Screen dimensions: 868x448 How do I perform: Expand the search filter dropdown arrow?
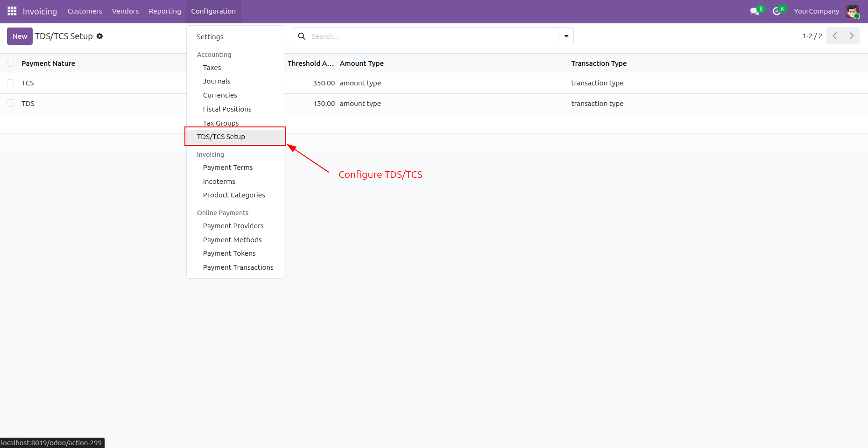coord(566,36)
